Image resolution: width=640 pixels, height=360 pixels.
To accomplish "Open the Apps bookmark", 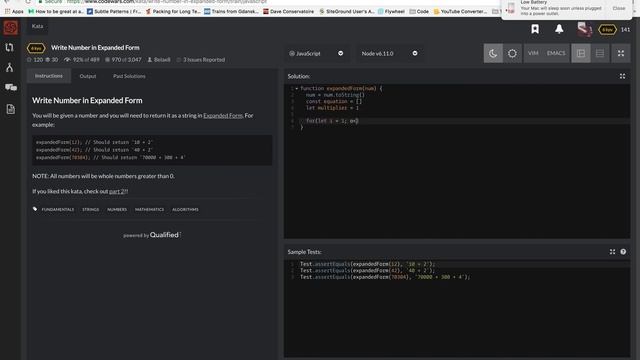I will [x=14, y=11].
